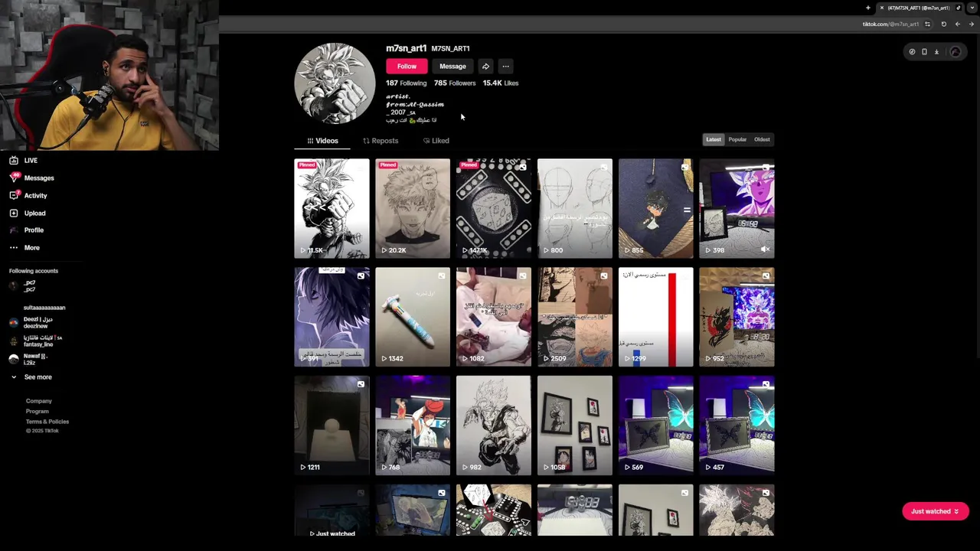Follow the m7sn_art1 account
Image resolution: width=980 pixels, height=551 pixels.
coord(407,67)
